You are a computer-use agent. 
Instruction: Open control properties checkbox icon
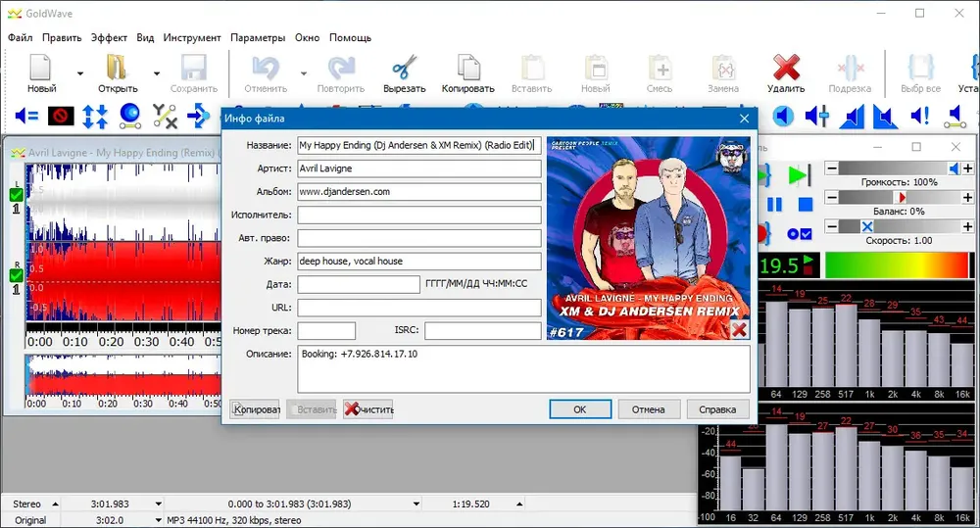[x=800, y=234]
